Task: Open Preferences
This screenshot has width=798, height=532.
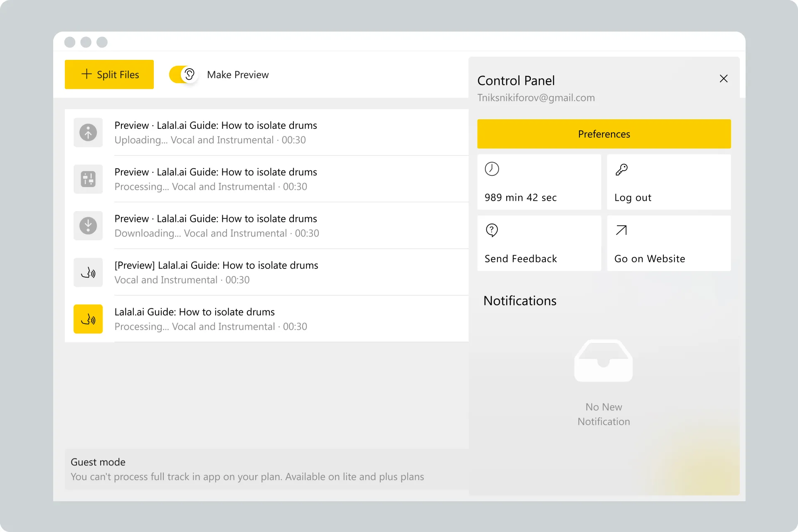Action: pyautogui.click(x=604, y=134)
